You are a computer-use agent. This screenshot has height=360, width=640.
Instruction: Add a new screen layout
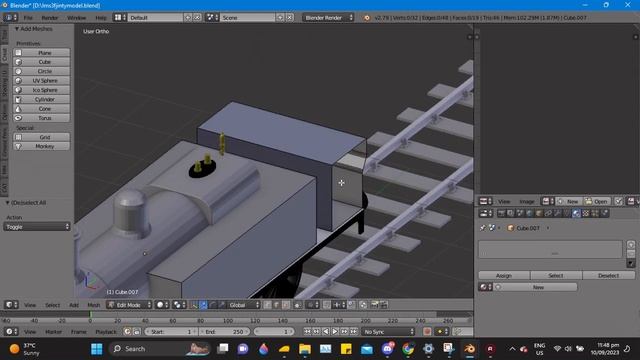pos(188,18)
